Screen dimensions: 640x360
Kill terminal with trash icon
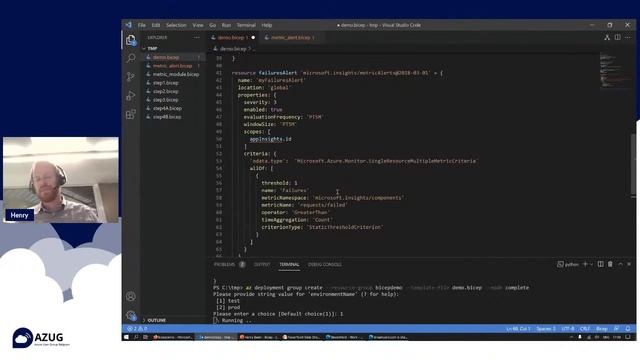tap(610, 264)
